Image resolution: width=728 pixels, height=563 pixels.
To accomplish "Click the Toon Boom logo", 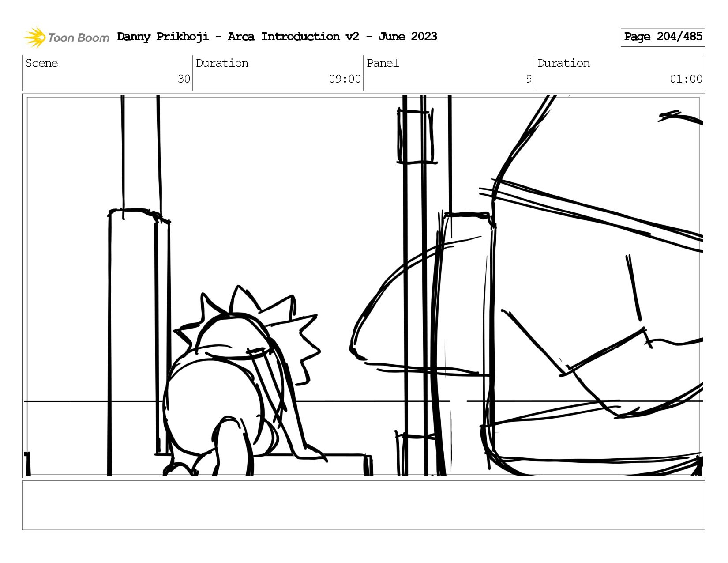I will click(66, 37).
